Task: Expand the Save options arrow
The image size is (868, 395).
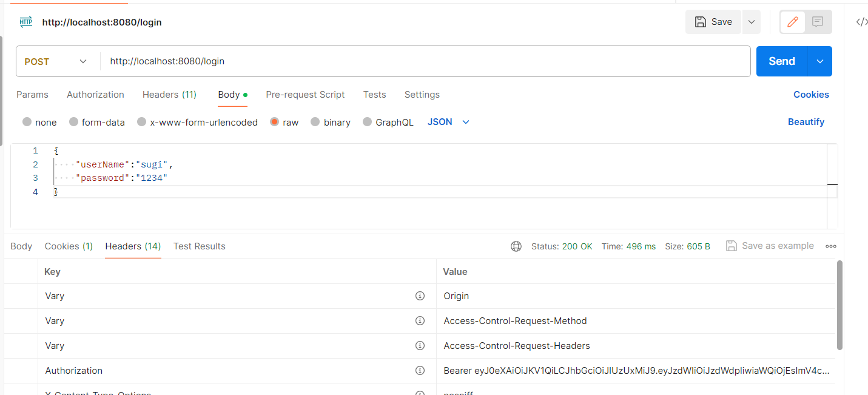Action: coord(751,22)
